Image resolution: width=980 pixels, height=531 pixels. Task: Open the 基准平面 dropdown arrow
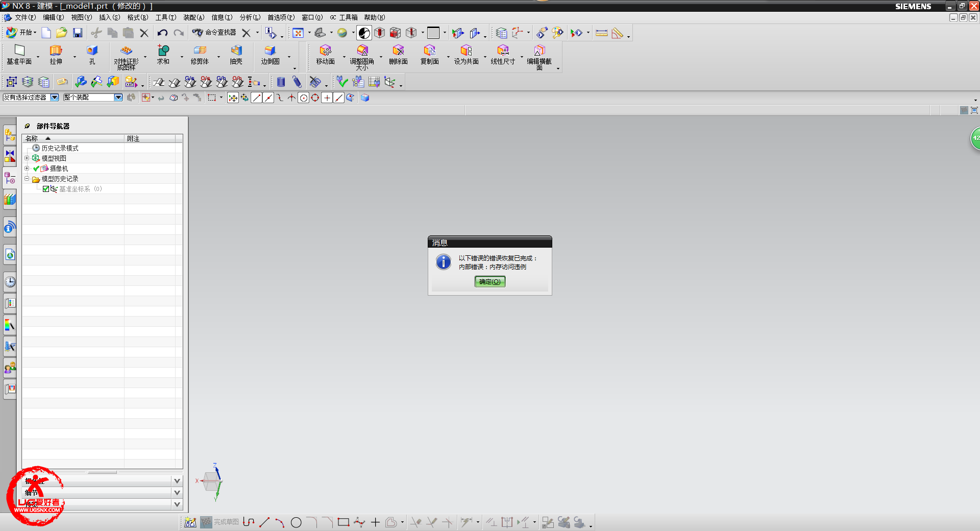click(38, 57)
